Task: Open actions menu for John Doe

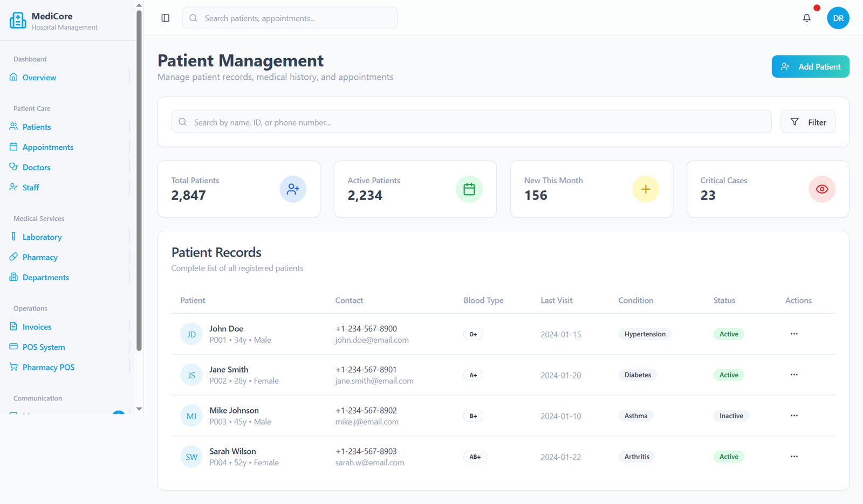Action: pyautogui.click(x=794, y=334)
